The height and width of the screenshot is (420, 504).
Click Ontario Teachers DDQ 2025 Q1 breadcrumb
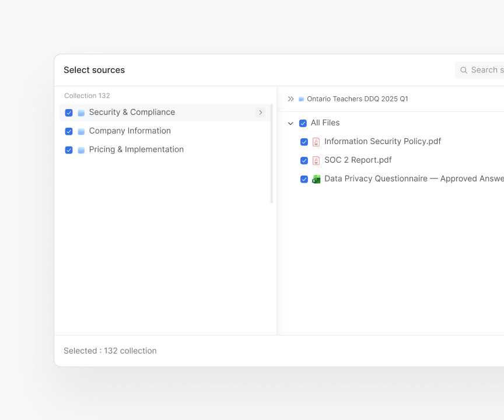pos(358,99)
